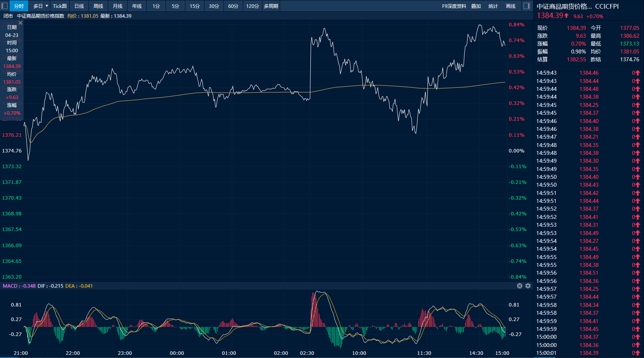Open the 多周期 multi-period view
Image resolution: width=644 pixels, height=358 pixels.
[271, 6]
